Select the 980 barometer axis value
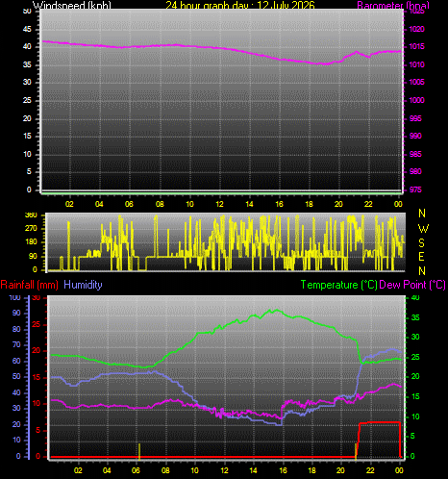The width and height of the screenshot is (448, 479). tap(415, 171)
